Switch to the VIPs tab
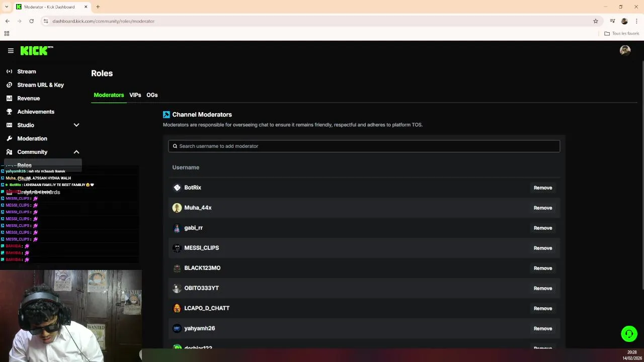Viewport: 644px width, 362px height. point(135,95)
